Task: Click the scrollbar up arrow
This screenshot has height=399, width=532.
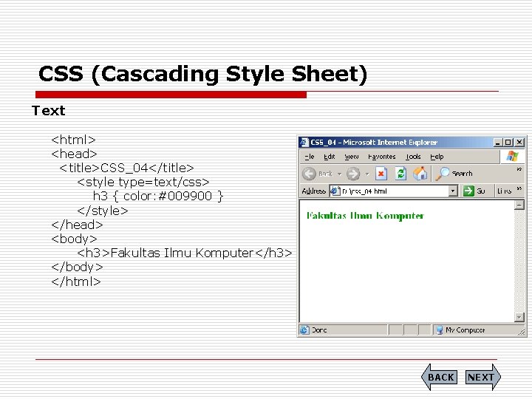Action: click(519, 205)
